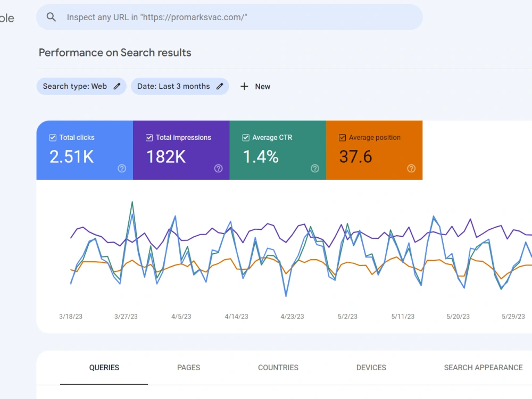Click the search magnifier icon in URL bar

coord(51,17)
